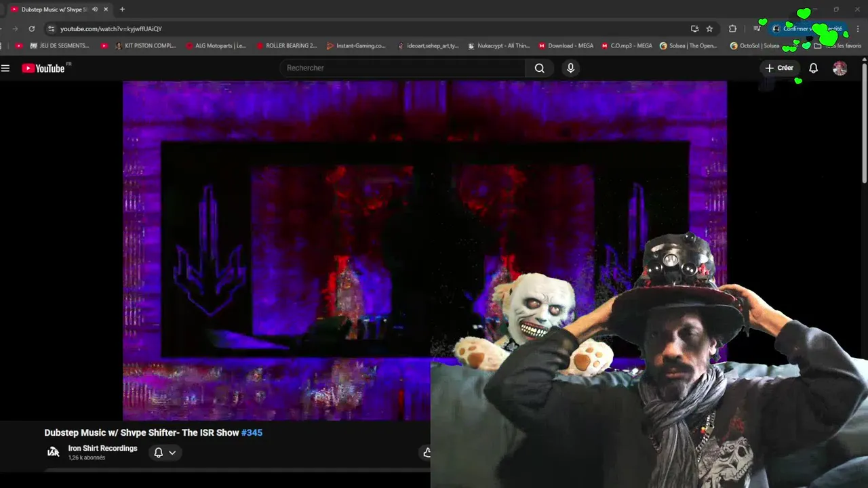Open Instant-Gaming.co... bookmark
Screen dimensions: 868x488
point(356,46)
